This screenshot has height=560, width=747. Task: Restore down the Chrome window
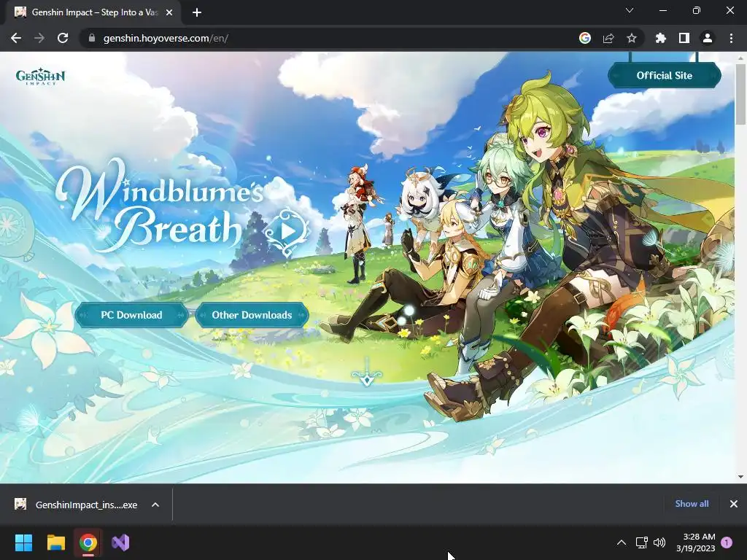697,10
